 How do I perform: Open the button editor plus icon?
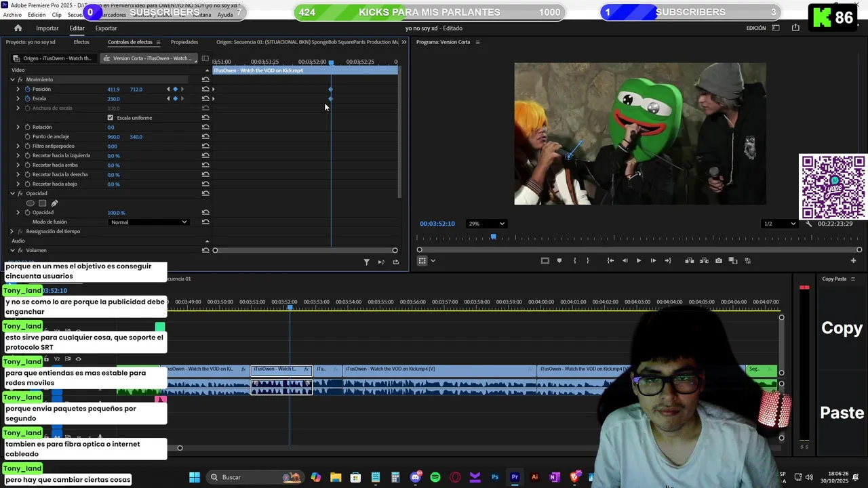point(853,260)
